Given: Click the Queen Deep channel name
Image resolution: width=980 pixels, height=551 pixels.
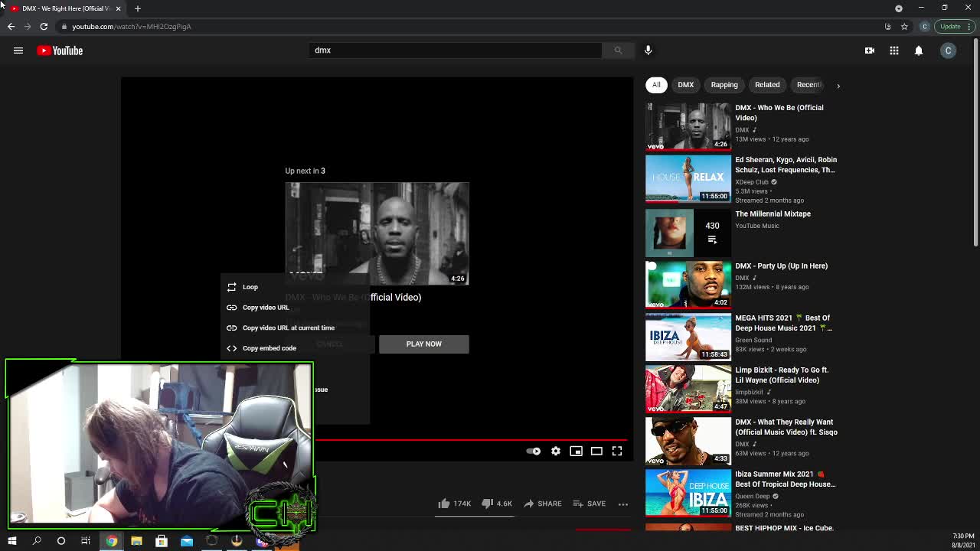Looking at the screenshot, I should click(753, 496).
